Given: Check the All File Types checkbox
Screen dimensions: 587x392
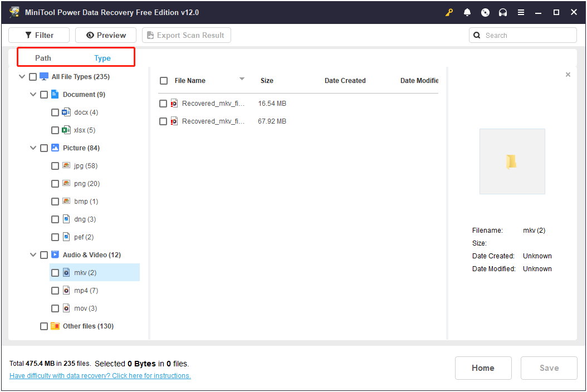Looking at the screenshot, I should tap(33, 77).
